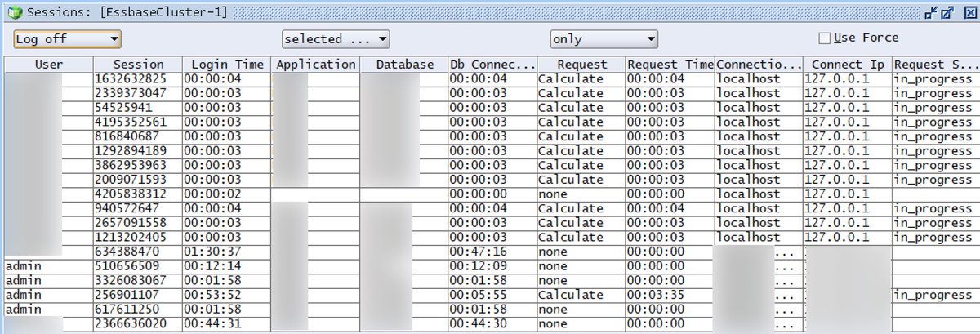The width and height of the screenshot is (980, 334).
Task: Sort by the Application column header
Action: [x=316, y=65]
